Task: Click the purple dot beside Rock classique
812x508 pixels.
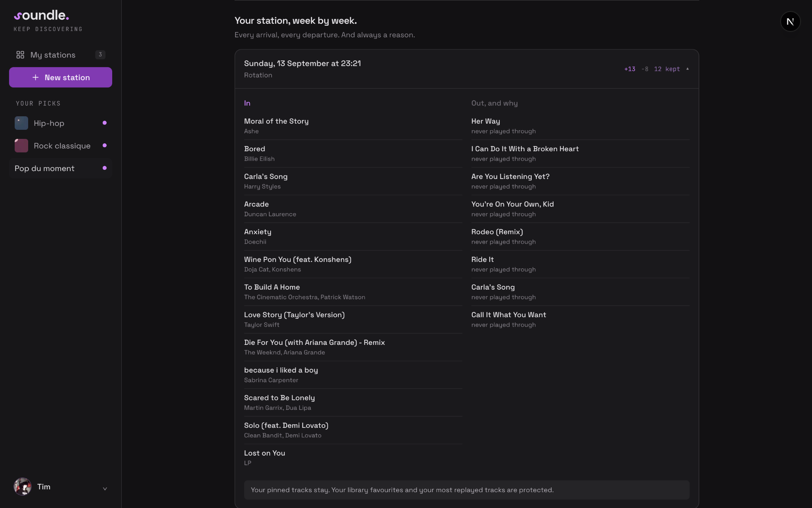Action: [105, 146]
